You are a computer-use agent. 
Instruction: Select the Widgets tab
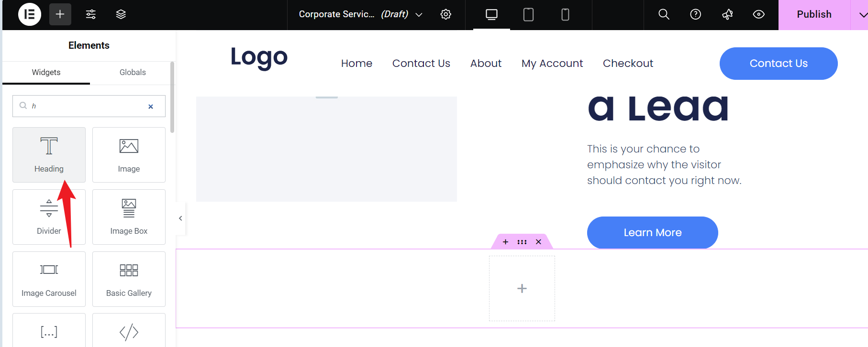[x=46, y=72]
